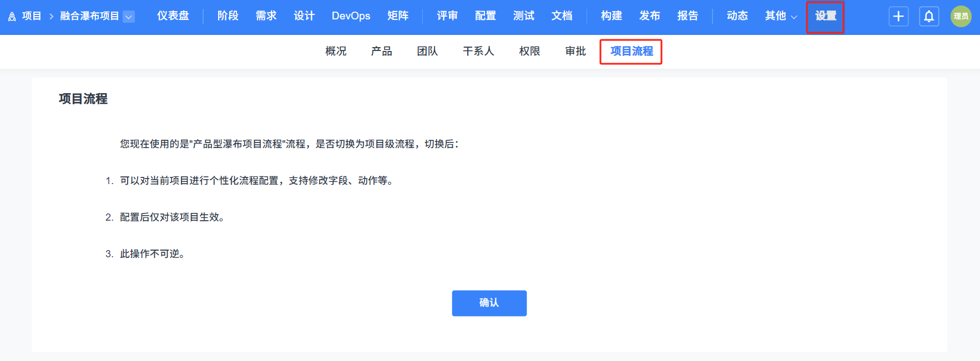Screen dimensions: 980x361
Task: Open the 评审 menu
Action: 447,16
